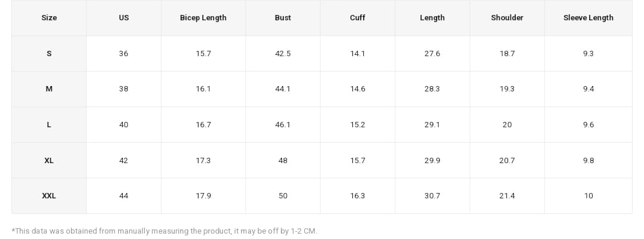Click the L size row label
644x239 pixels.
tap(49, 125)
